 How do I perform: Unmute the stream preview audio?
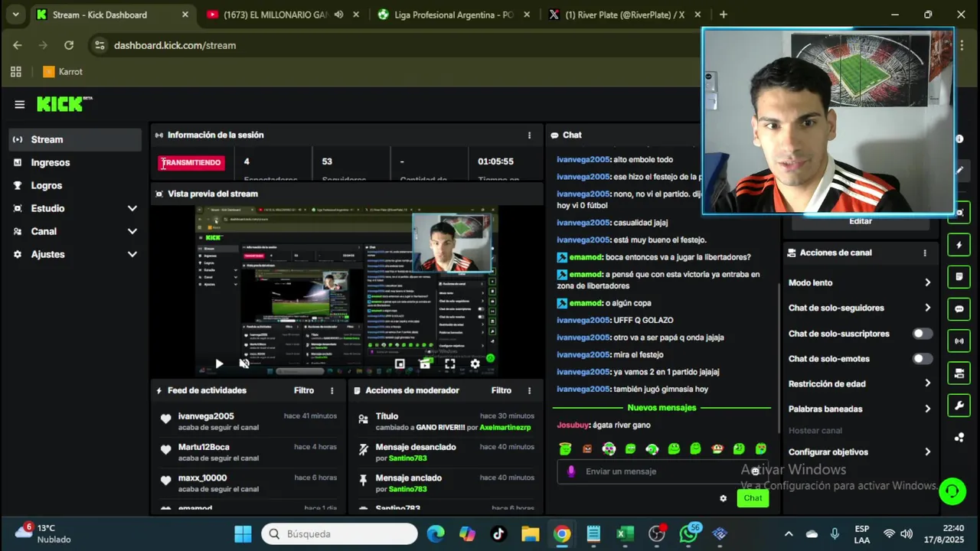click(244, 364)
